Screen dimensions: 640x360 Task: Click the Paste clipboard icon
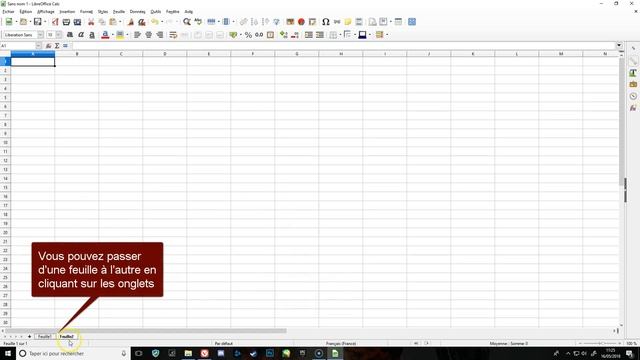(113, 22)
